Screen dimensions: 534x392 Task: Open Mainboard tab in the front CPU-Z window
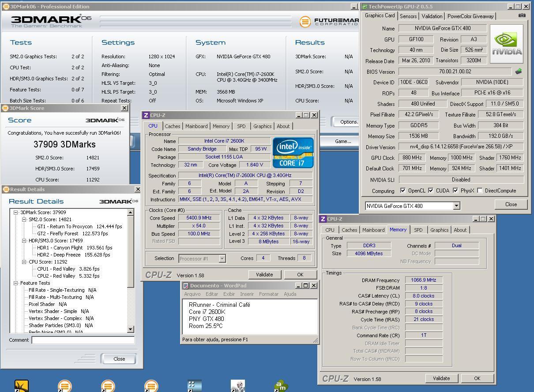[x=196, y=126]
